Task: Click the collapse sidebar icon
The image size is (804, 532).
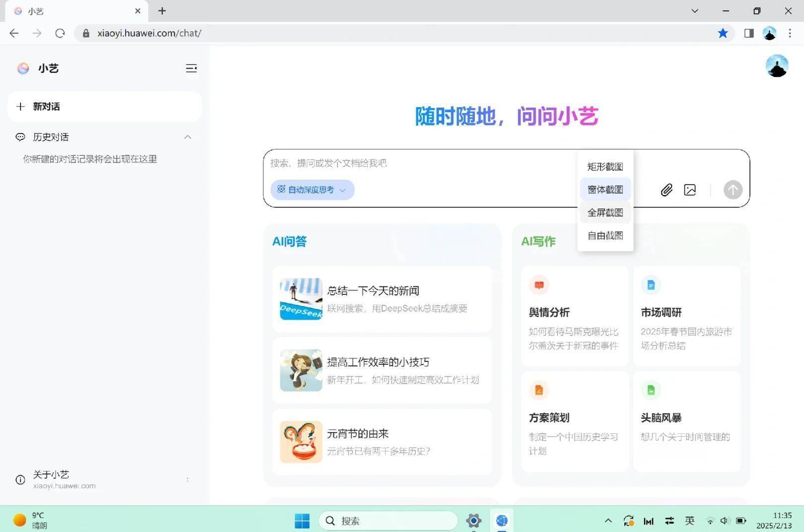Action: point(192,68)
